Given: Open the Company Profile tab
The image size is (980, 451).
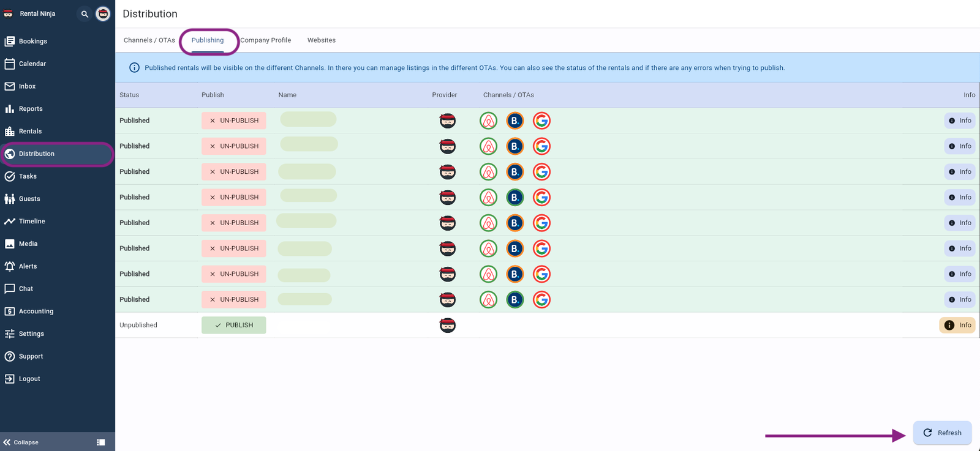Looking at the screenshot, I should 265,40.
